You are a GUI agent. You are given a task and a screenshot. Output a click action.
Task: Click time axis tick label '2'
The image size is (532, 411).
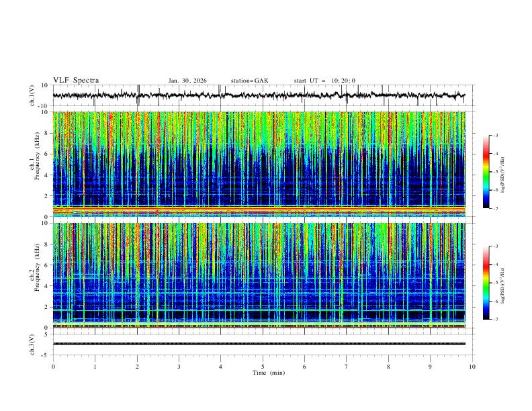point(137,367)
